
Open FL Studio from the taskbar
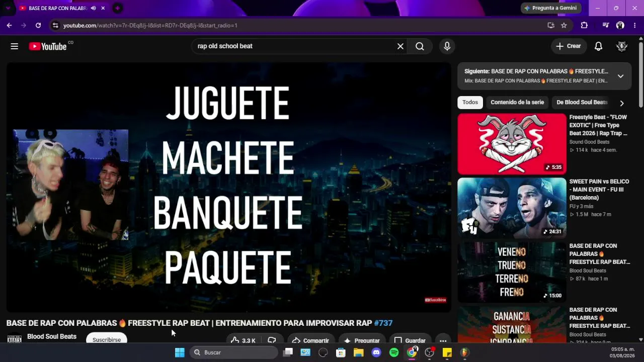(465, 352)
